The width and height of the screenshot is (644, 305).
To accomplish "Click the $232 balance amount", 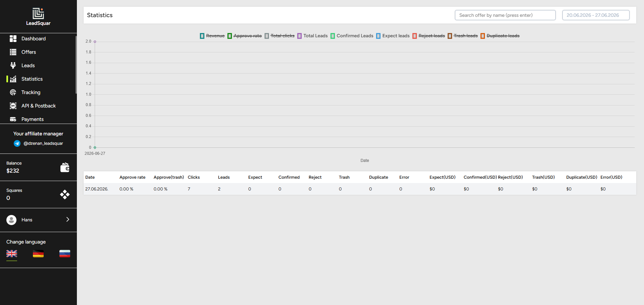I will pyautogui.click(x=13, y=171).
